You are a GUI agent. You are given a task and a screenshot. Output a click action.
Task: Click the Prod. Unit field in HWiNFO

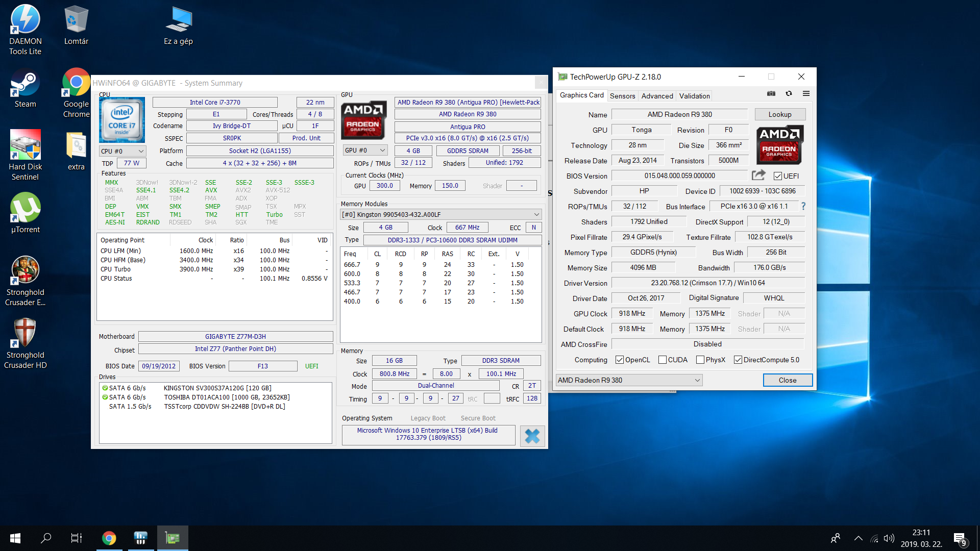[306, 138]
